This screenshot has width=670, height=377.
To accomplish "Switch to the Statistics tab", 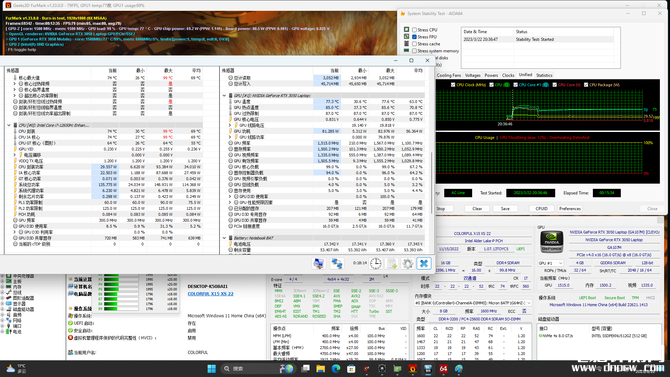I will [544, 75].
